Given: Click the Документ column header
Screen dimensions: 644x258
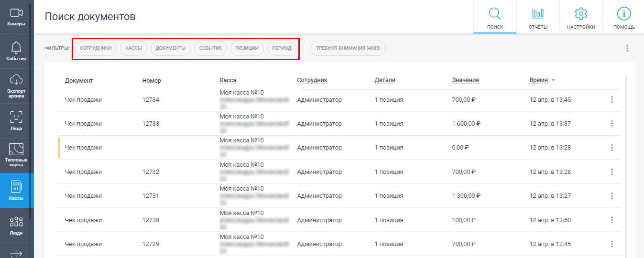Looking at the screenshot, I should coord(79,80).
